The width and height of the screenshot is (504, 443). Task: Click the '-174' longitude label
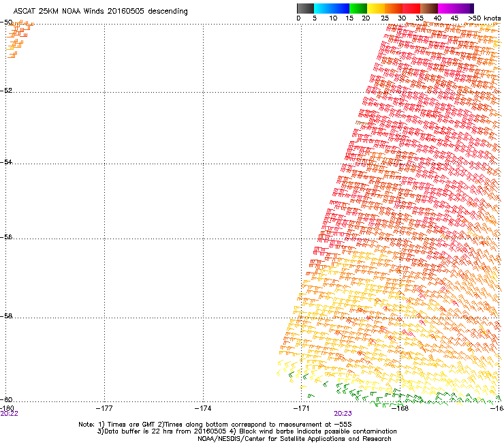pos(203,408)
